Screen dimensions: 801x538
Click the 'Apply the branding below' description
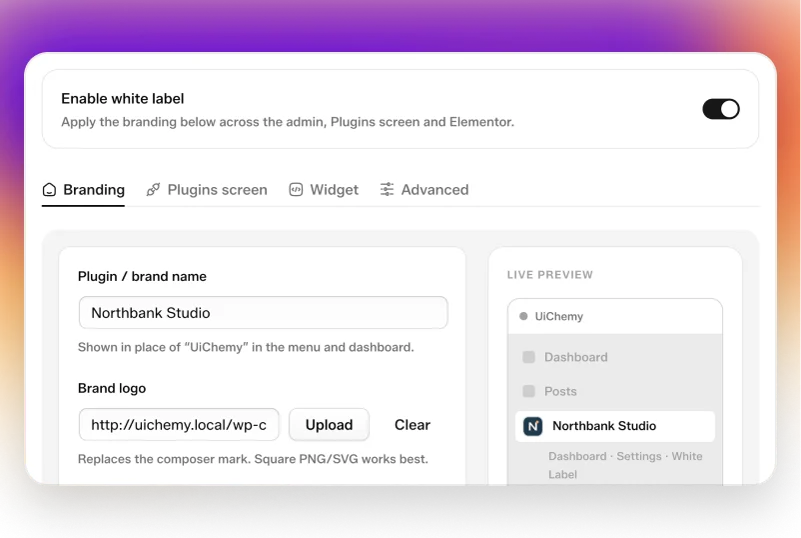(288, 122)
